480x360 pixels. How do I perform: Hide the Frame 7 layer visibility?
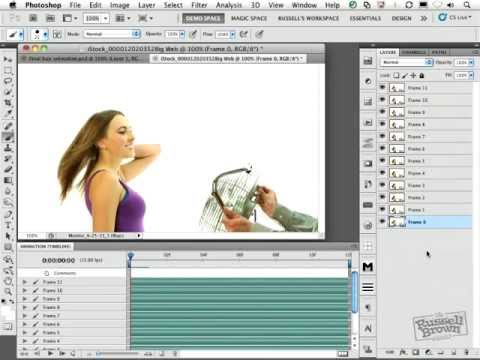click(x=382, y=136)
